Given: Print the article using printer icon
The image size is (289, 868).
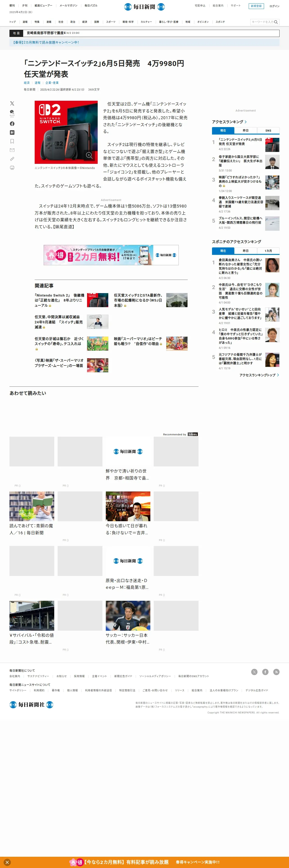Looking at the screenshot, I should tap(12, 167).
